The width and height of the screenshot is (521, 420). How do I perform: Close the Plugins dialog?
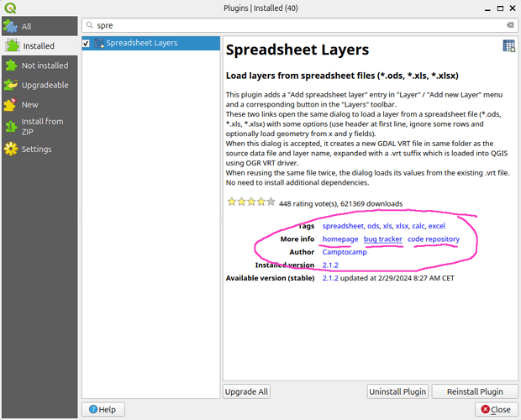497,409
